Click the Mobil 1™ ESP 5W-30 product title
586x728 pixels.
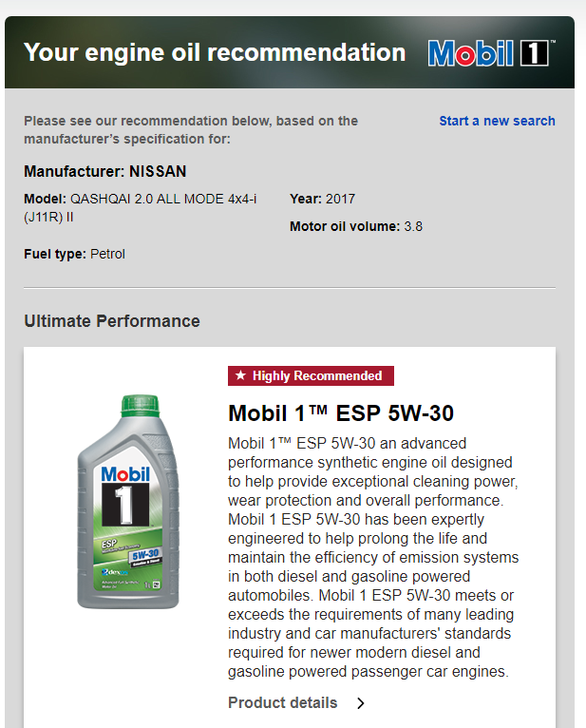pos(341,412)
